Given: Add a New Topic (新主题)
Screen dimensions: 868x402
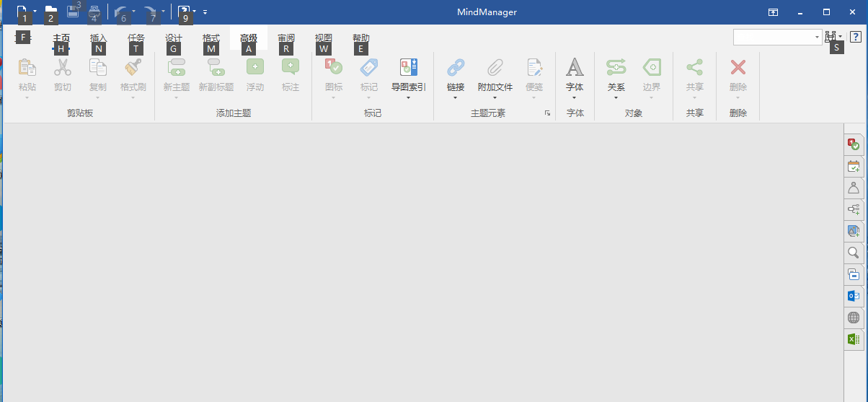Looking at the screenshot, I should (x=177, y=68).
